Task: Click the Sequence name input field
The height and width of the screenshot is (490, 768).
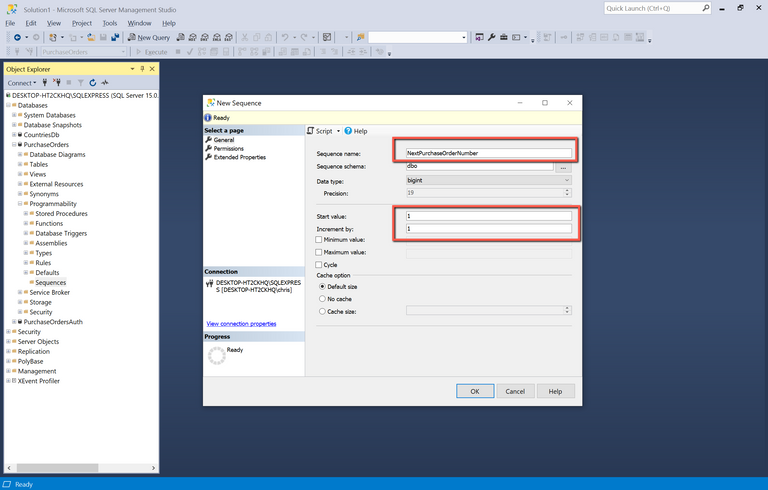Action: (489, 153)
